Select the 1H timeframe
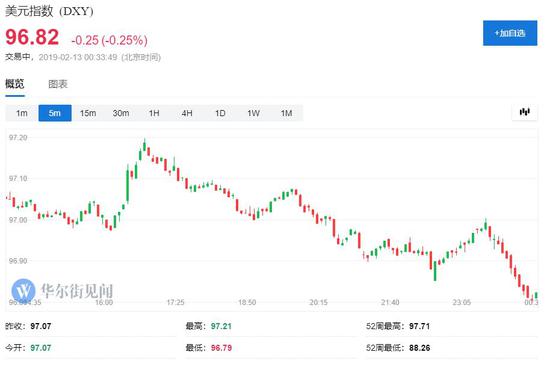The height and width of the screenshot is (370, 550). click(154, 113)
